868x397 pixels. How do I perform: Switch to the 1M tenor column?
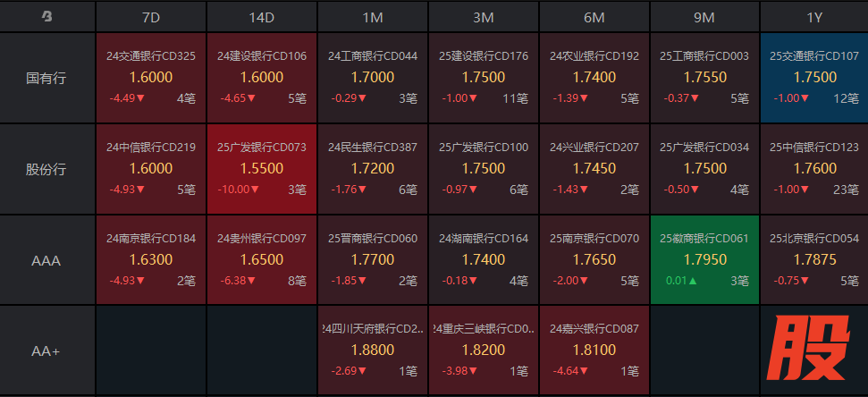pyautogui.click(x=373, y=17)
